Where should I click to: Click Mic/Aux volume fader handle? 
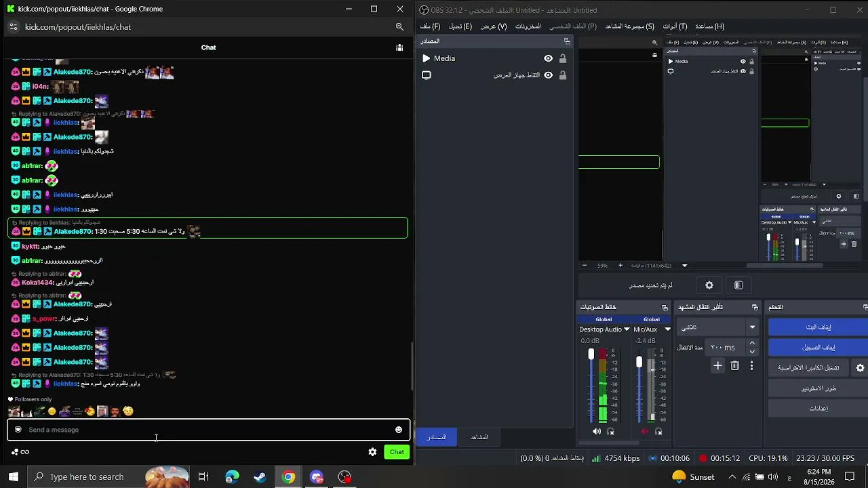(639, 363)
